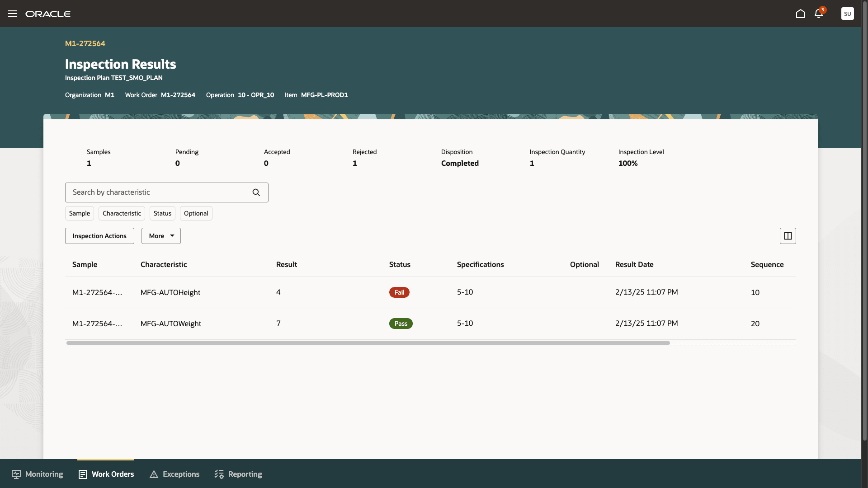Open the notifications bell

point(819,14)
